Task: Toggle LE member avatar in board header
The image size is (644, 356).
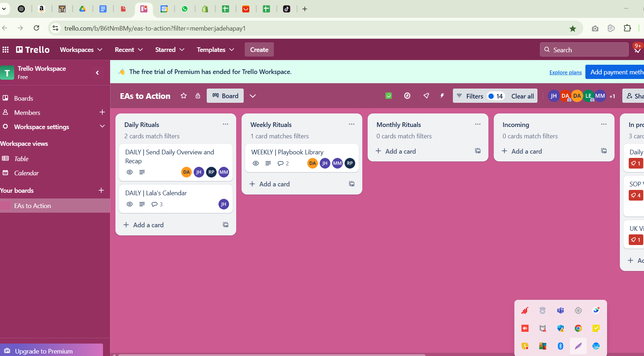Action: pos(589,96)
